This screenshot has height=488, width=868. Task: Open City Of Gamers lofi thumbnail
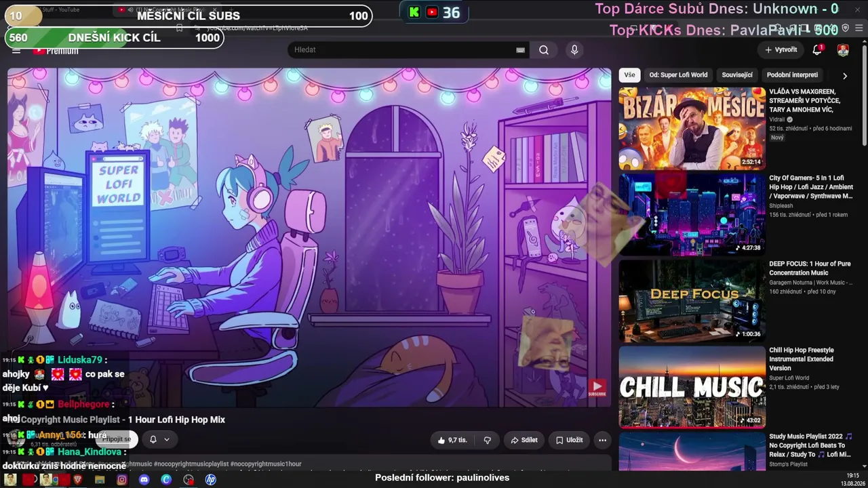[692, 214]
